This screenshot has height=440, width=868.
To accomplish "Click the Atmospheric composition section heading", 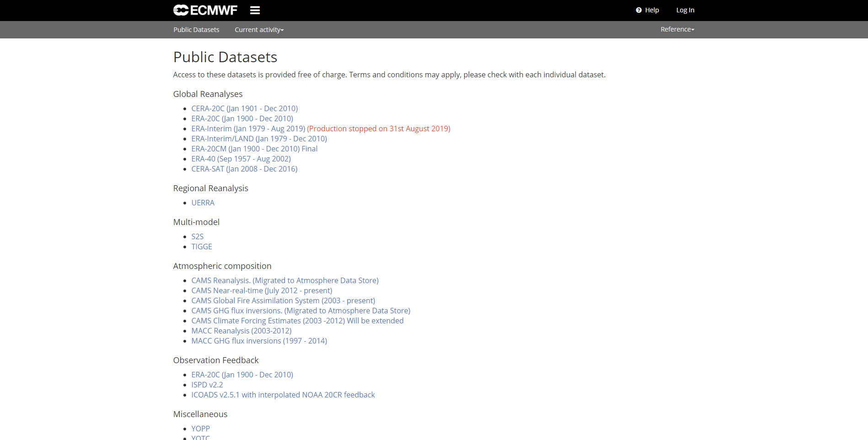I will [222, 266].
